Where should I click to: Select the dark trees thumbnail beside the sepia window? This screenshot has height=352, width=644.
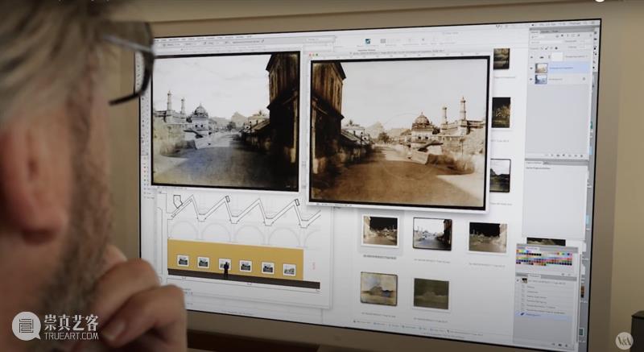pyautogui.click(x=501, y=113)
